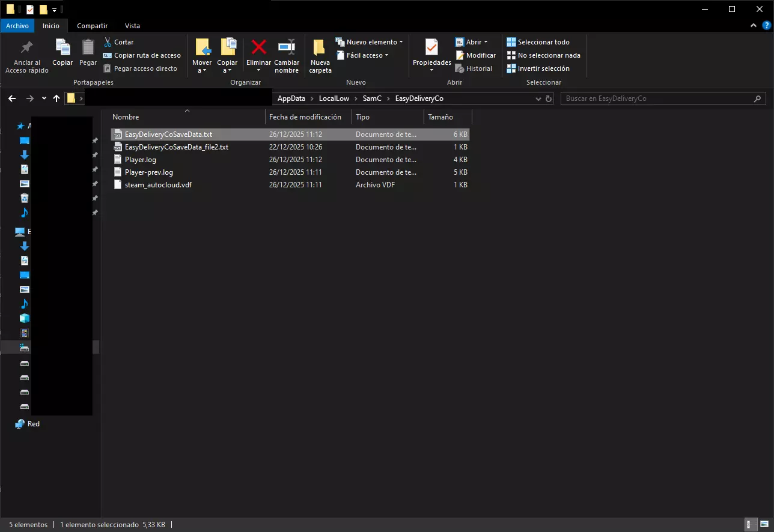The height and width of the screenshot is (532, 774).
Task: Delete the file with the red Eliminar icon
Action: click(259, 47)
